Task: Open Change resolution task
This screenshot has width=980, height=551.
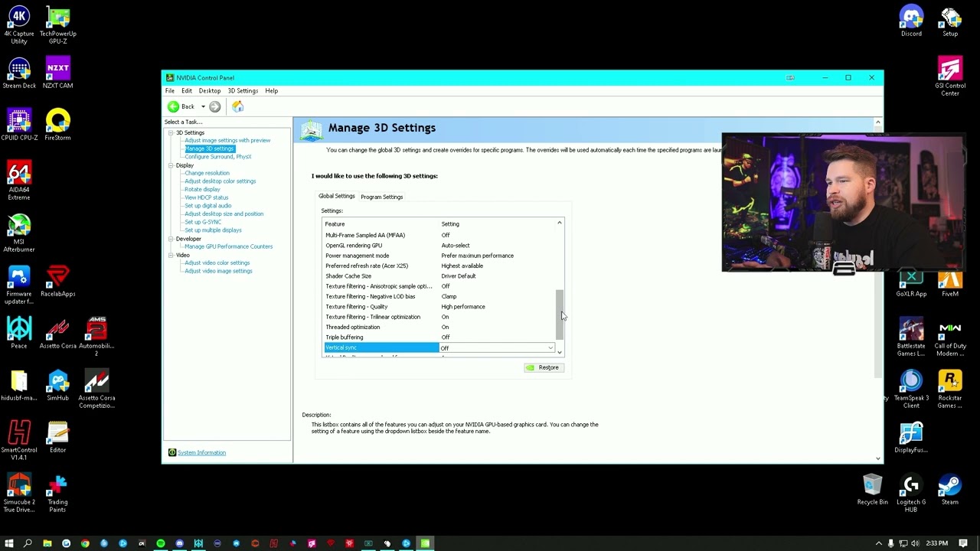Action: point(207,173)
